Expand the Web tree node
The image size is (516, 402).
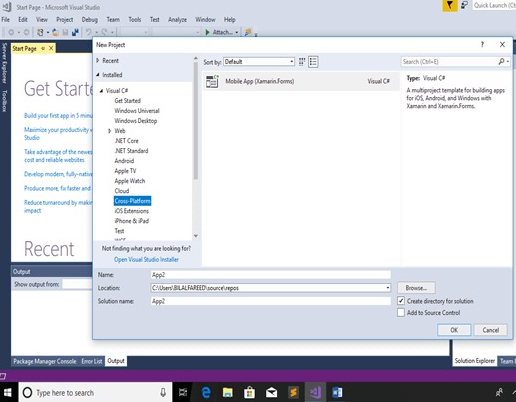coord(109,131)
